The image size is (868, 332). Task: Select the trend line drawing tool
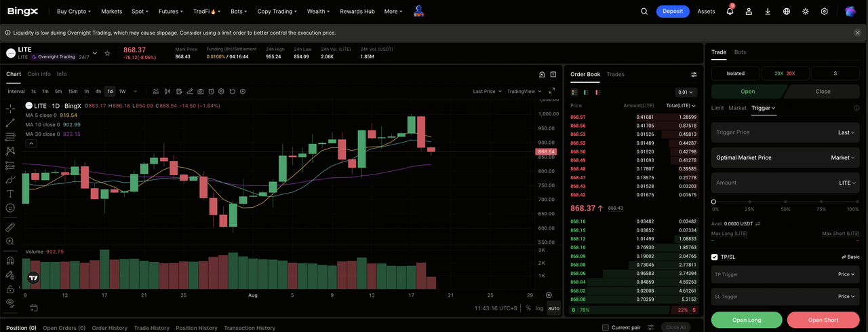[x=10, y=123]
